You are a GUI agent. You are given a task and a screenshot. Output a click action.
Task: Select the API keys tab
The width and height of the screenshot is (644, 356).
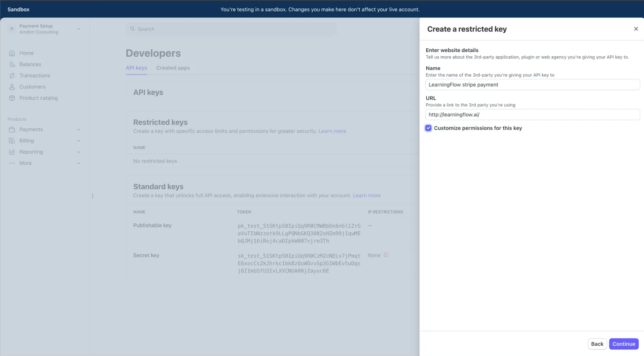[136, 68]
